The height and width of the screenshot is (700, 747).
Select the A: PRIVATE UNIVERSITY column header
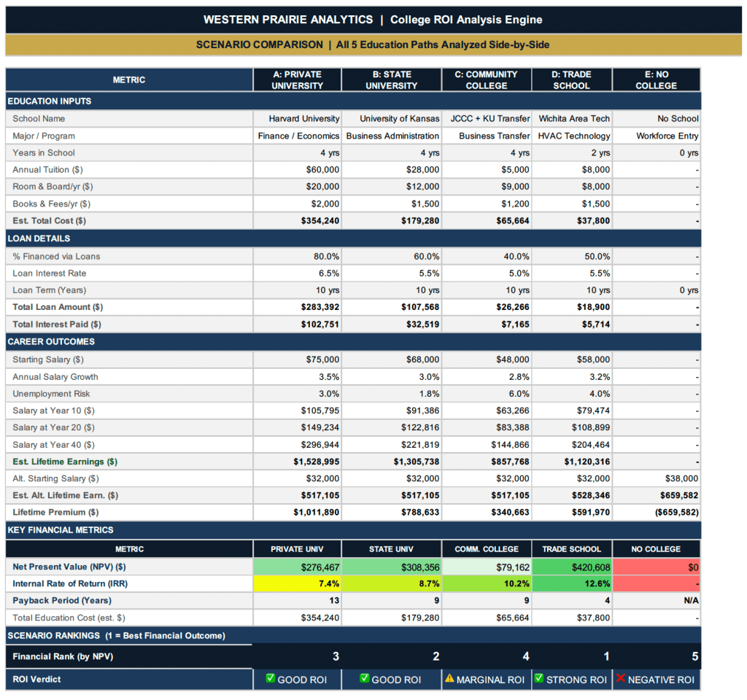click(x=297, y=79)
